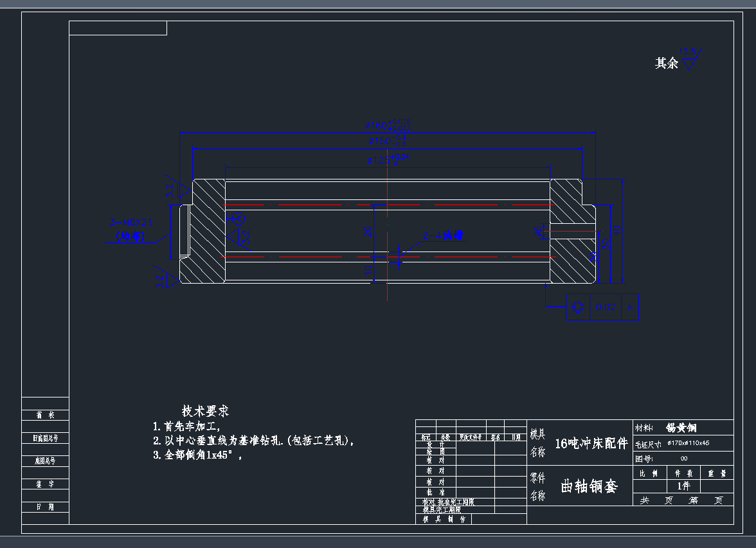The image size is (756, 548).
Task: Select note line 3.全部倒角1x45°
Action: click(197, 455)
